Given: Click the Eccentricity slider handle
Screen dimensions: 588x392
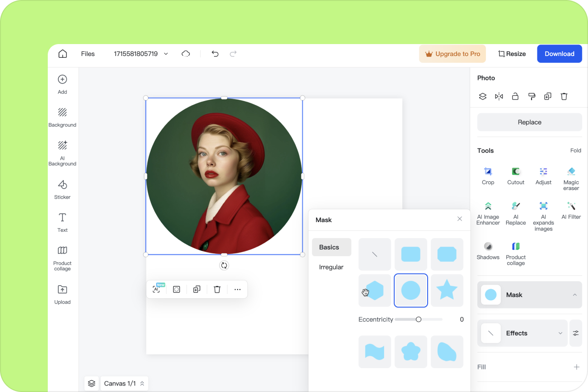Looking at the screenshot, I should point(418,319).
